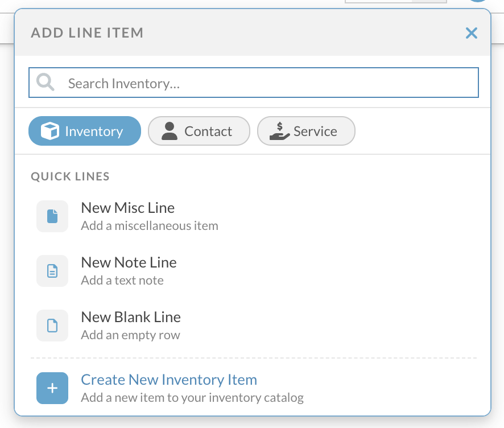Click the box icon on Inventory tab
The image size is (504, 428).
[50, 131]
